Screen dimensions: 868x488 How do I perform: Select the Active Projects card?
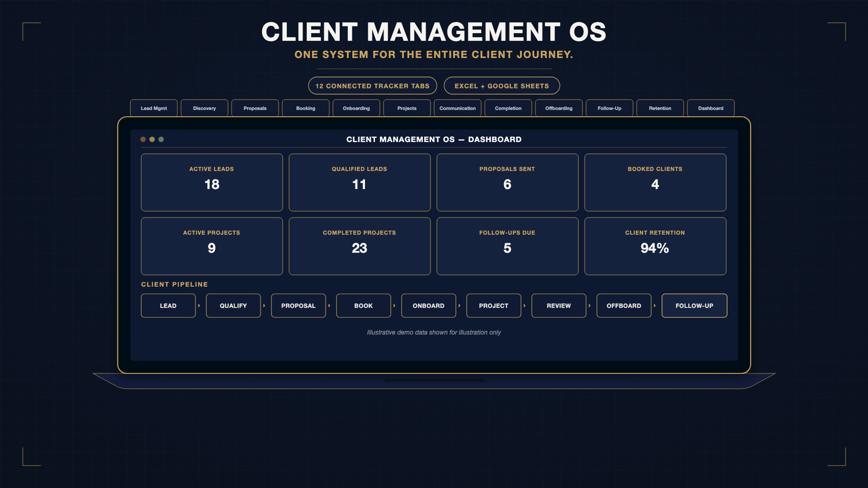212,246
